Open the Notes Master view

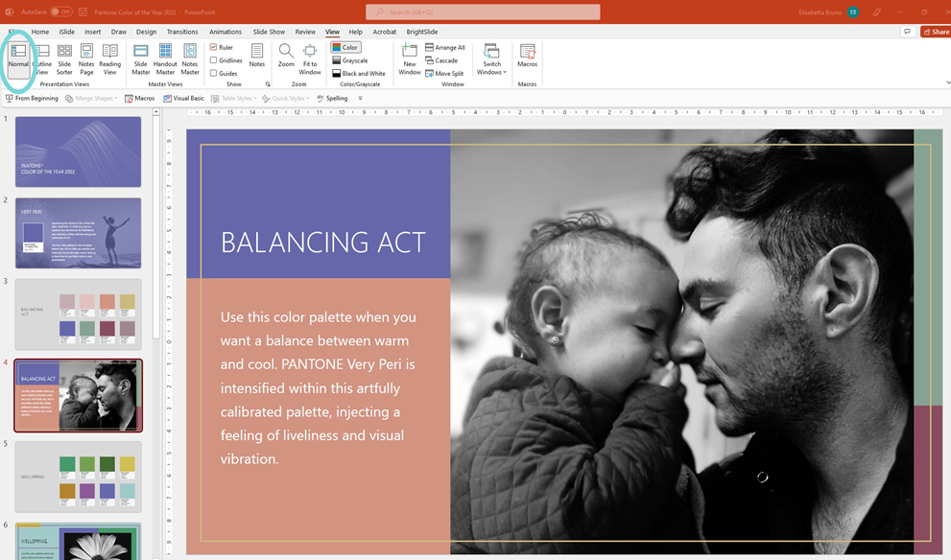click(189, 58)
